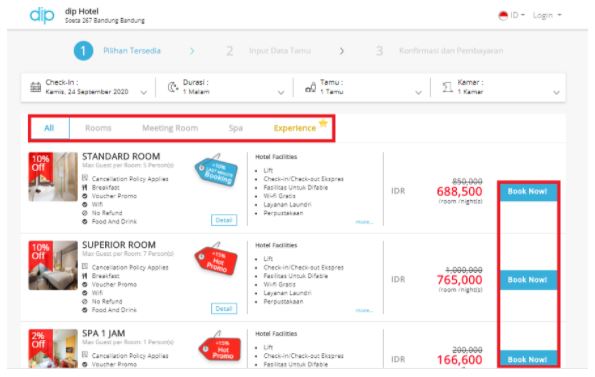Image resolution: width=595 pixels, height=377 pixels.
Task: Open the Experience tab
Action: point(295,128)
